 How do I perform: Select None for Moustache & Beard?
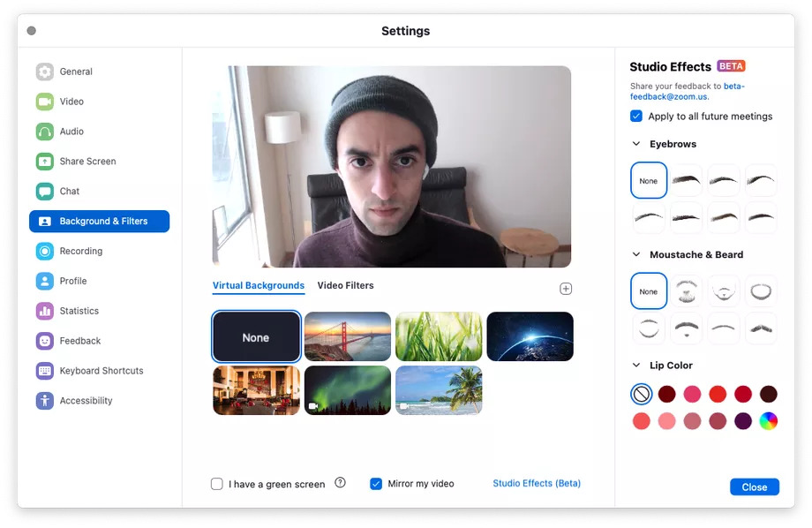(x=649, y=291)
